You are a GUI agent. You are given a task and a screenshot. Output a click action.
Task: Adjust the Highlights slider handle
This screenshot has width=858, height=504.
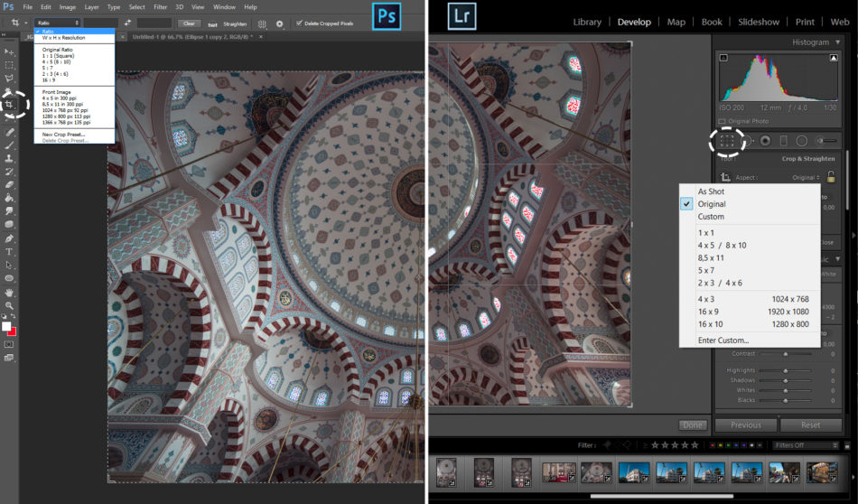(x=784, y=369)
